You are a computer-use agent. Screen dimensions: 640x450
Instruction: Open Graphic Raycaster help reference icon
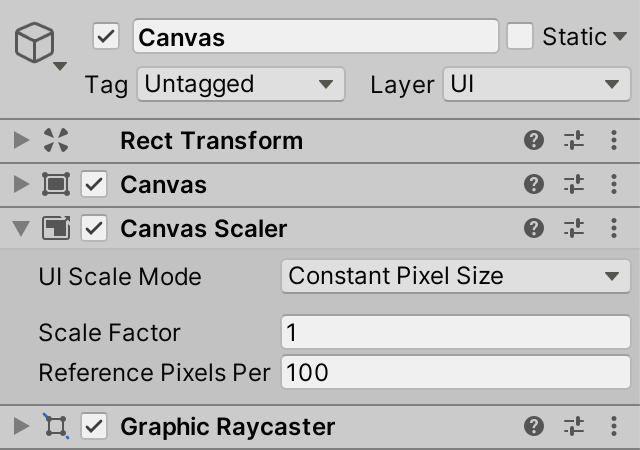tap(534, 428)
